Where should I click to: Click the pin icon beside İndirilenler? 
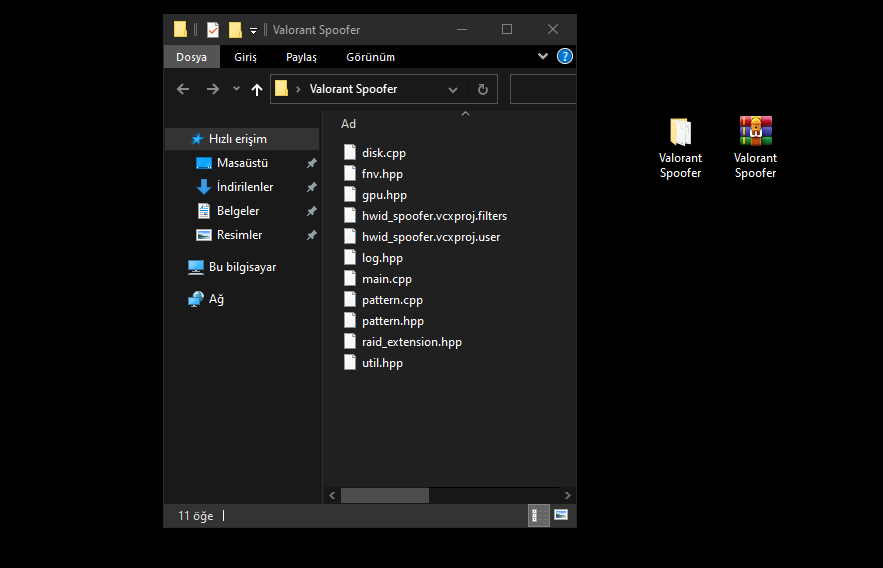(311, 187)
